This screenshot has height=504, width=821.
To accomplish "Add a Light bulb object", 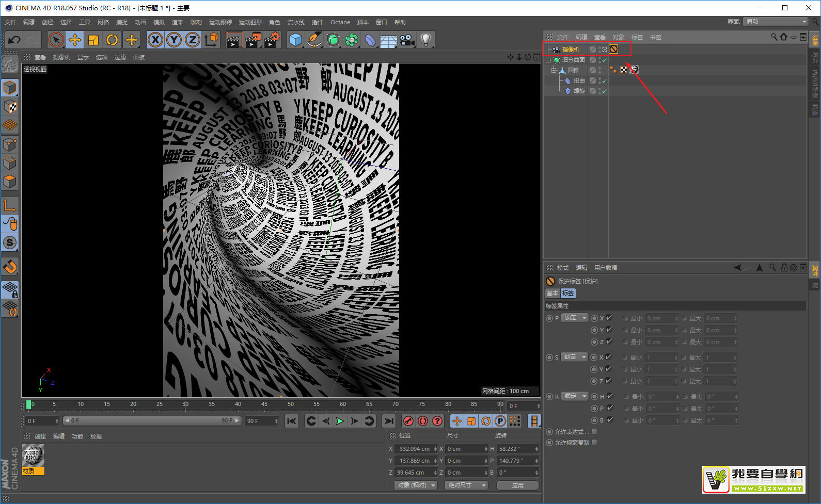I will pos(425,40).
